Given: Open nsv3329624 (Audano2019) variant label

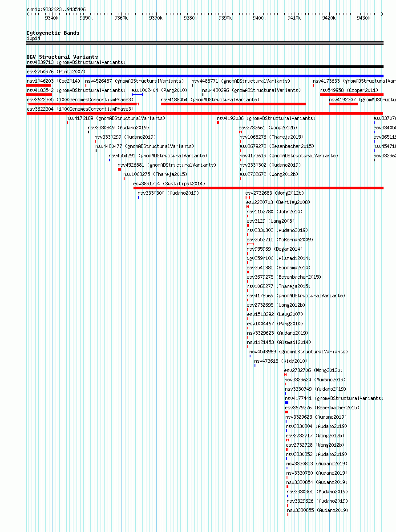Looking at the screenshot, I should tap(315, 380).
